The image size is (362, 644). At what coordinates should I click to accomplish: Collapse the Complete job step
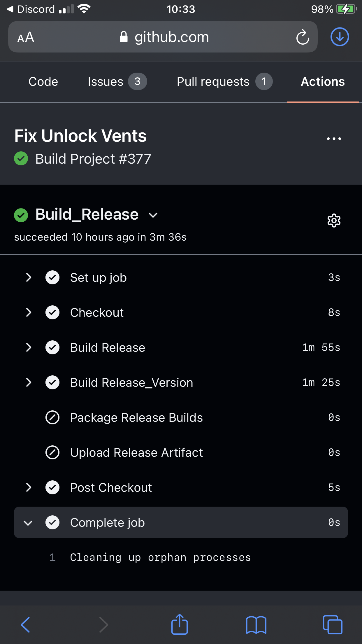(28, 522)
